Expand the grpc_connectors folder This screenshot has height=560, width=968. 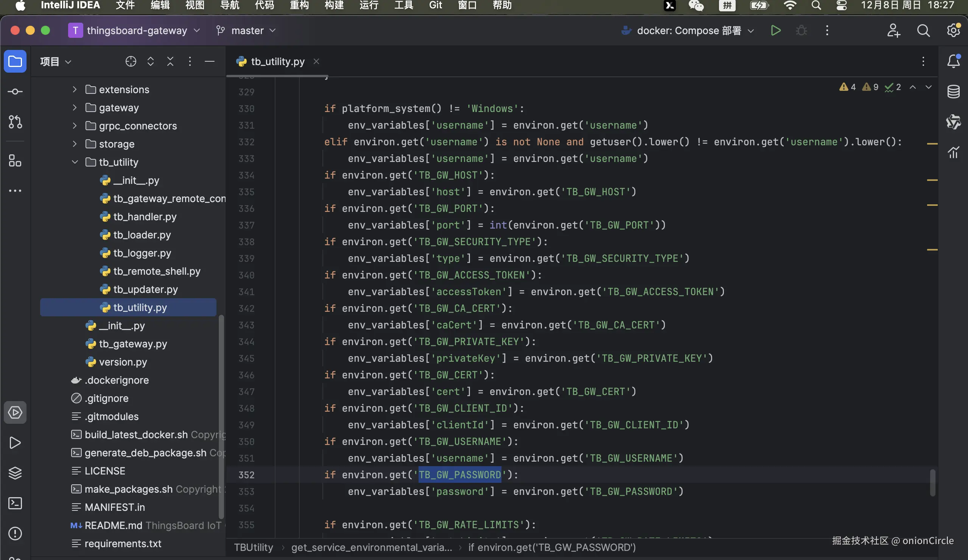[x=75, y=126]
